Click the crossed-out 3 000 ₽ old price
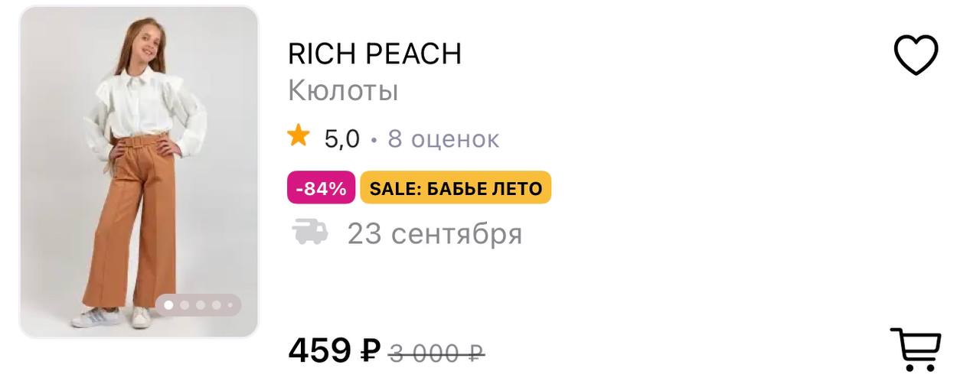 point(436,353)
